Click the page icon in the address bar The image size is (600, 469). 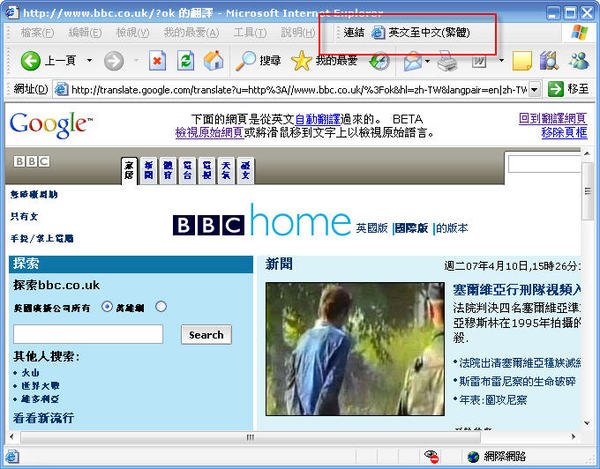61,90
